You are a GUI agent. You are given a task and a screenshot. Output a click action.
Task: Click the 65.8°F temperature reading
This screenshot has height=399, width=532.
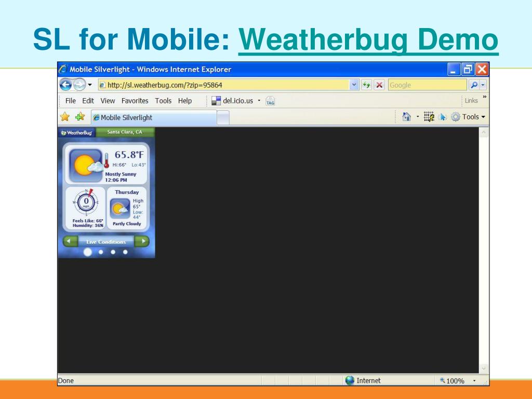129,155
